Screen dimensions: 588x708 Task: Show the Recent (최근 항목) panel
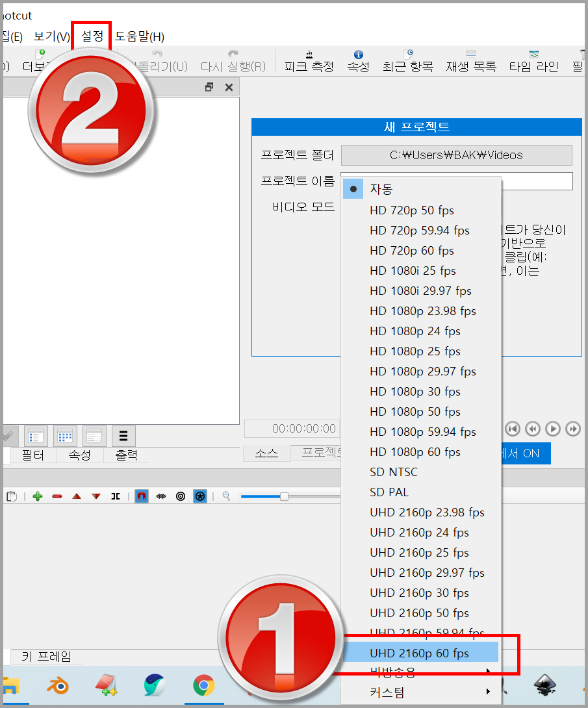pyautogui.click(x=408, y=62)
